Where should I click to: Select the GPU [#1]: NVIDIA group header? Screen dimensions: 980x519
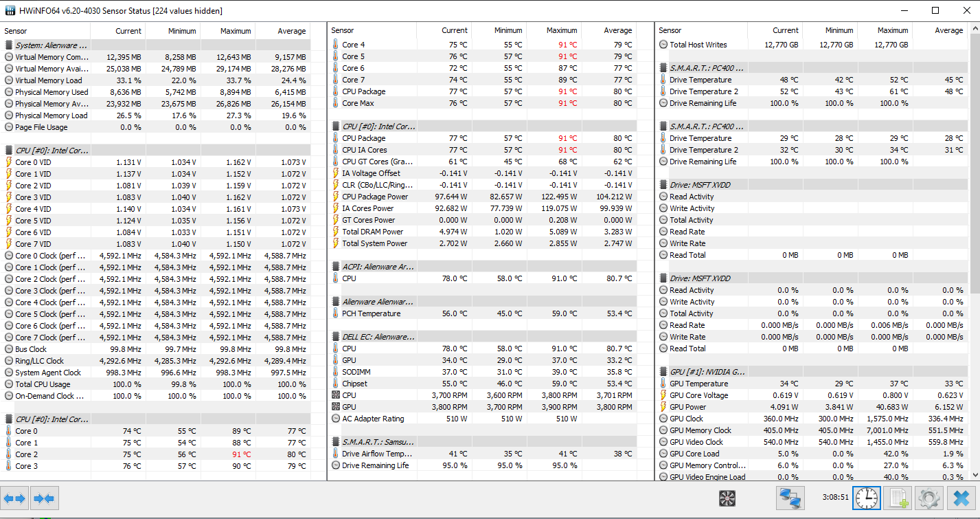(707, 372)
